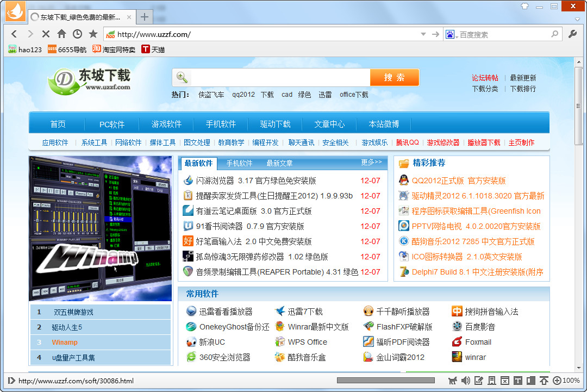This screenshot has height=392, width=587.
Task: Open PC软件 navigation menu
Action: [112, 124]
